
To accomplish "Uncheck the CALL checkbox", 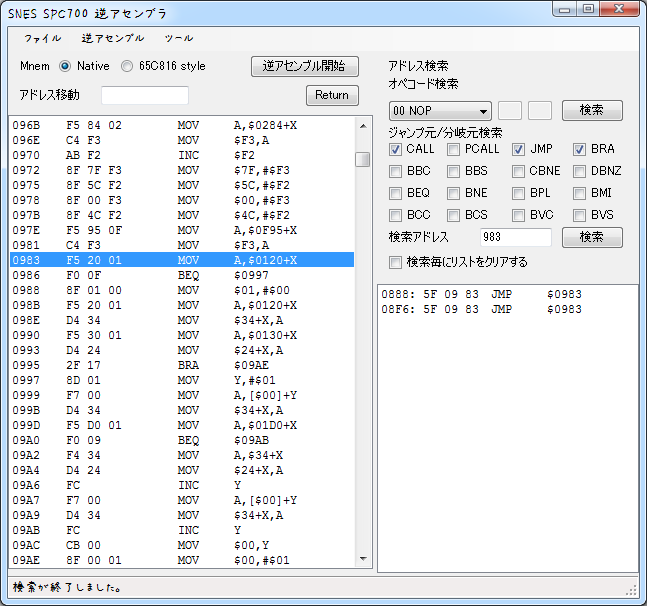I will coord(395,149).
